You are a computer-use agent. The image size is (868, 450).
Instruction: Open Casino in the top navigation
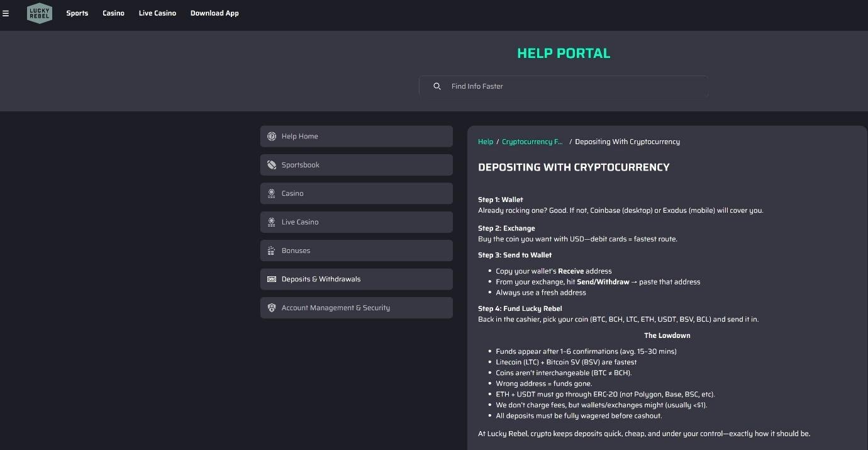113,13
